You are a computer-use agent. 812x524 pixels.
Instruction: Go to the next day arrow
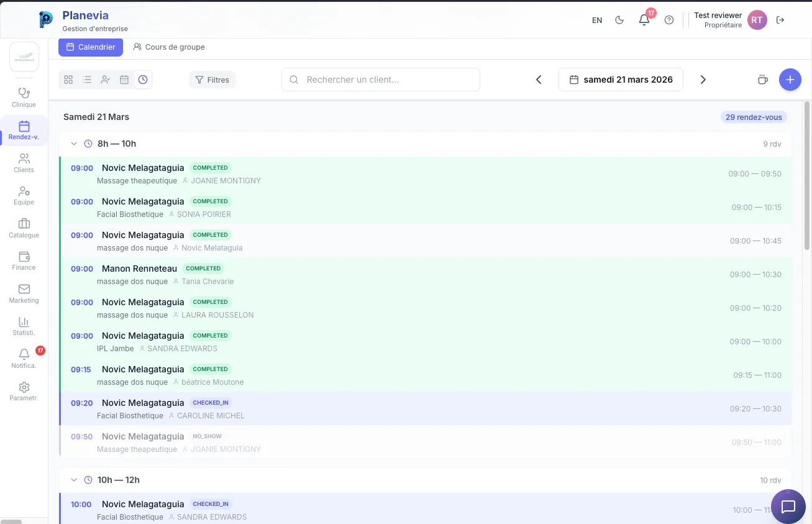click(x=703, y=80)
